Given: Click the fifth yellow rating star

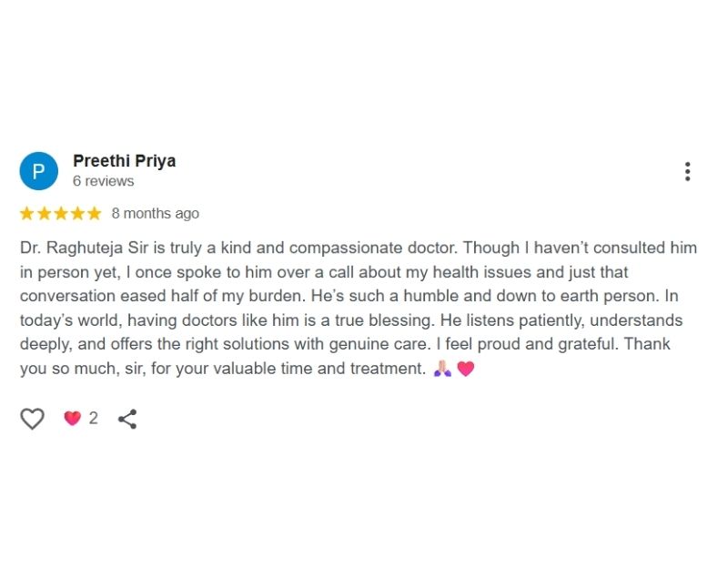Looking at the screenshot, I should pyautogui.click(x=94, y=214).
